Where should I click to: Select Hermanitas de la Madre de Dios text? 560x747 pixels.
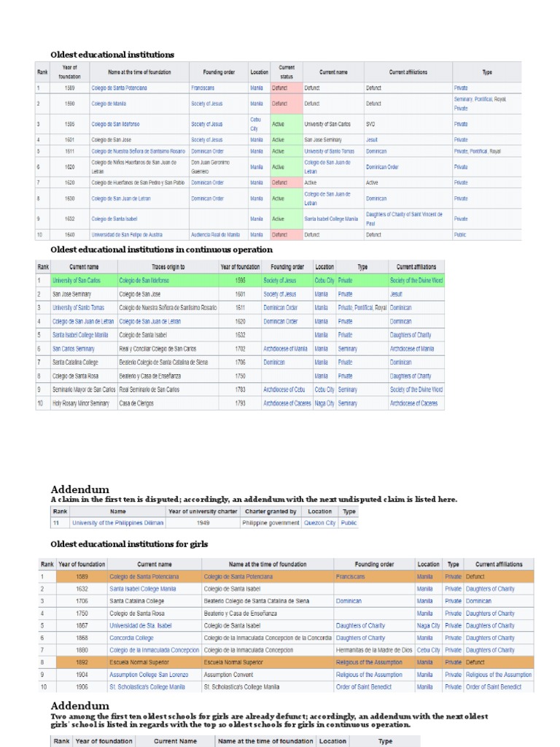(x=374, y=650)
